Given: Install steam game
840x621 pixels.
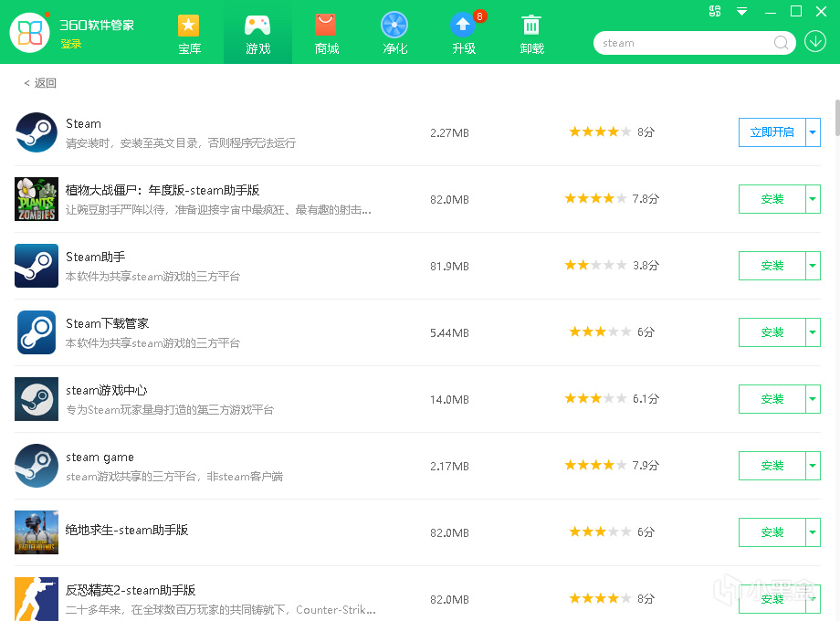Looking at the screenshot, I should [772, 466].
